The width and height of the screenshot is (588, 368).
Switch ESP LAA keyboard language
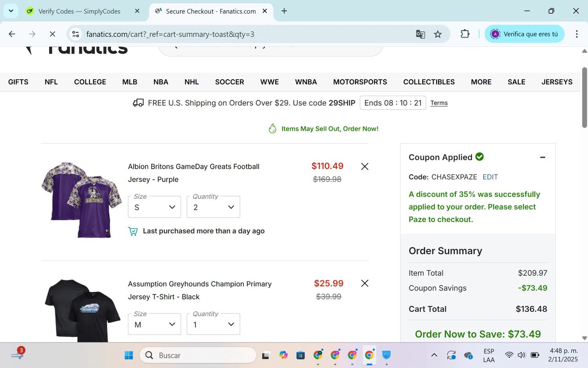tap(489, 355)
